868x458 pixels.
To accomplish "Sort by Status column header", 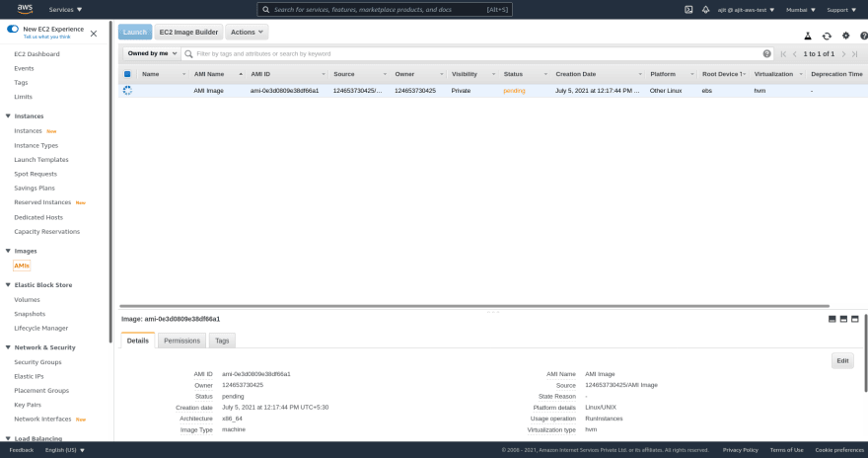I will tap(513, 74).
